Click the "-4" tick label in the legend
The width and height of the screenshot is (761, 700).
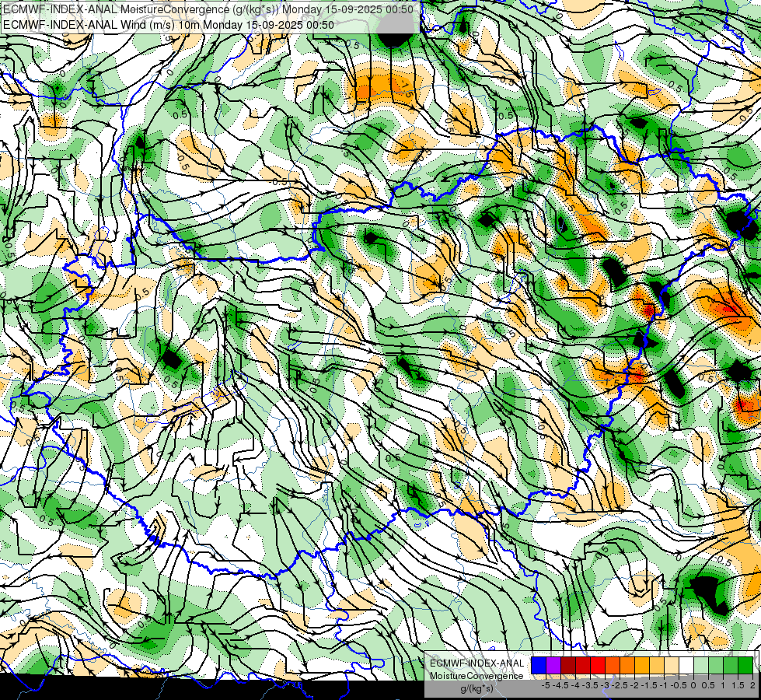tap(575, 685)
